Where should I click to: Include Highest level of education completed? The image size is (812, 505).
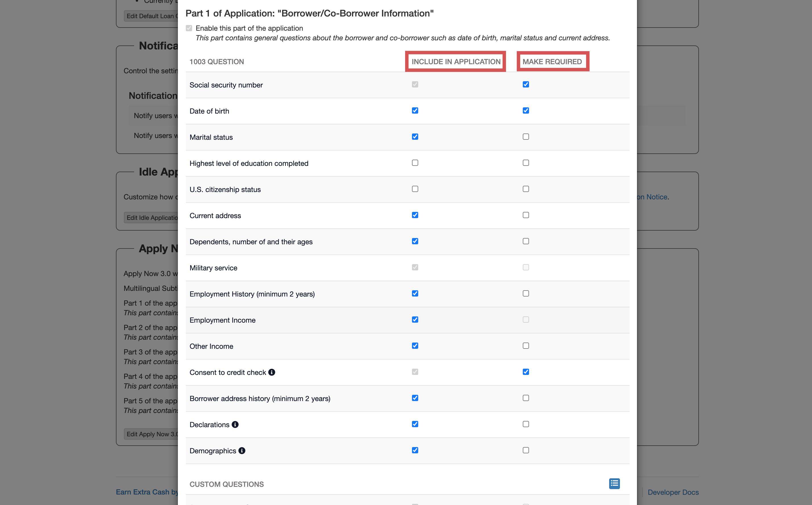[x=415, y=163]
